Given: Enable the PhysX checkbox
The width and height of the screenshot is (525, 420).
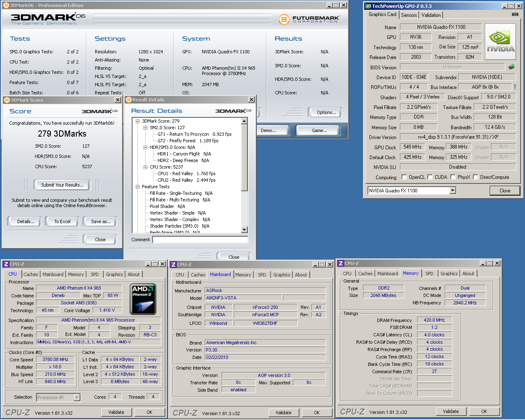Looking at the screenshot, I should click(x=453, y=177).
